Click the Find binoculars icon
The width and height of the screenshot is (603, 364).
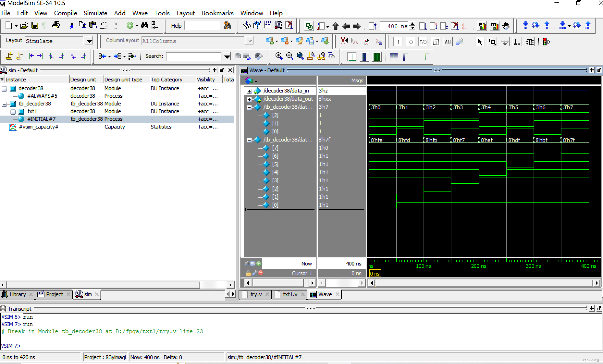144,25
